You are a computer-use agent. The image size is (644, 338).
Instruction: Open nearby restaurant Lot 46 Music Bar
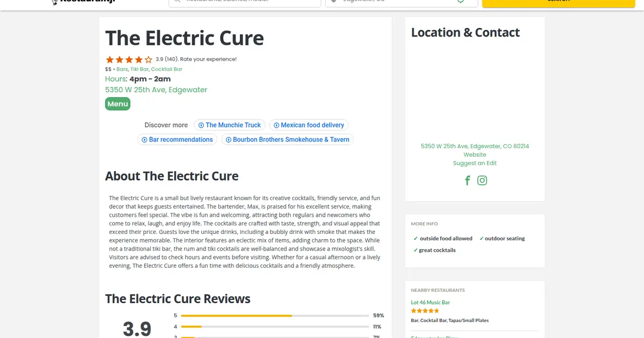[430, 303]
